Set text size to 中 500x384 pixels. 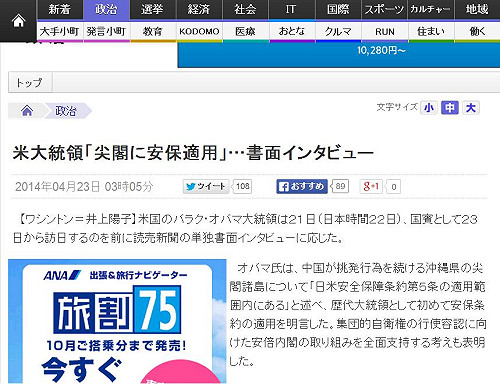pos(450,108)
